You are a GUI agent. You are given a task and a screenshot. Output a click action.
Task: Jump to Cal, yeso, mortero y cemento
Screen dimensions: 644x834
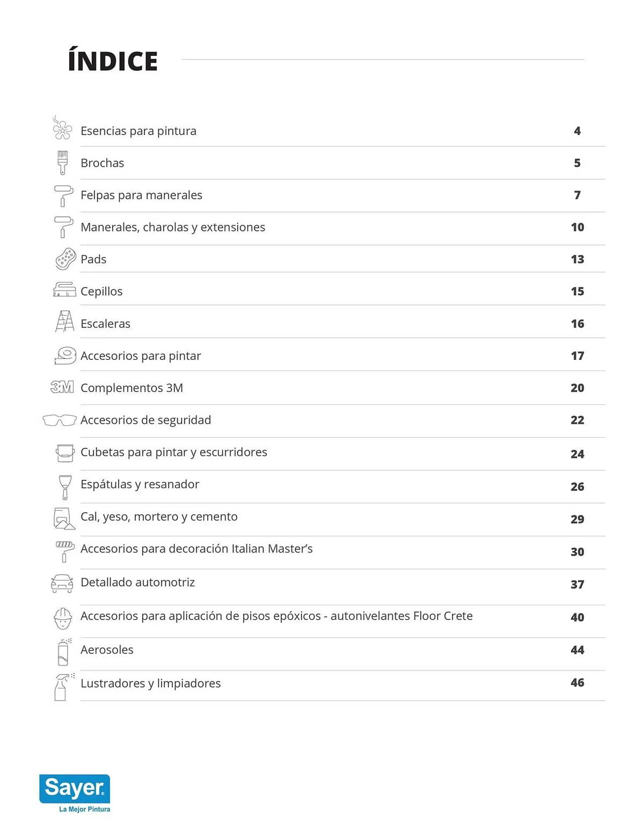tap(159, 517)
